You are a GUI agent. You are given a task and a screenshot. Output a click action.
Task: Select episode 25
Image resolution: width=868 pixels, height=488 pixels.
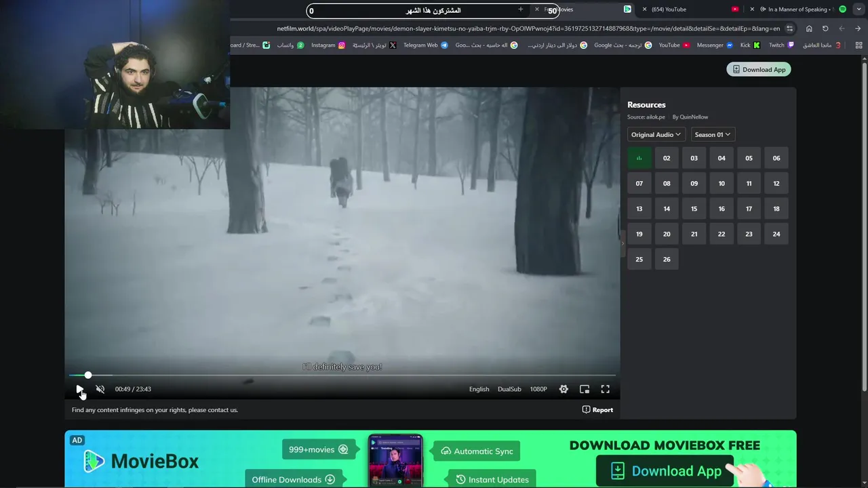click(x=639, y=259)
